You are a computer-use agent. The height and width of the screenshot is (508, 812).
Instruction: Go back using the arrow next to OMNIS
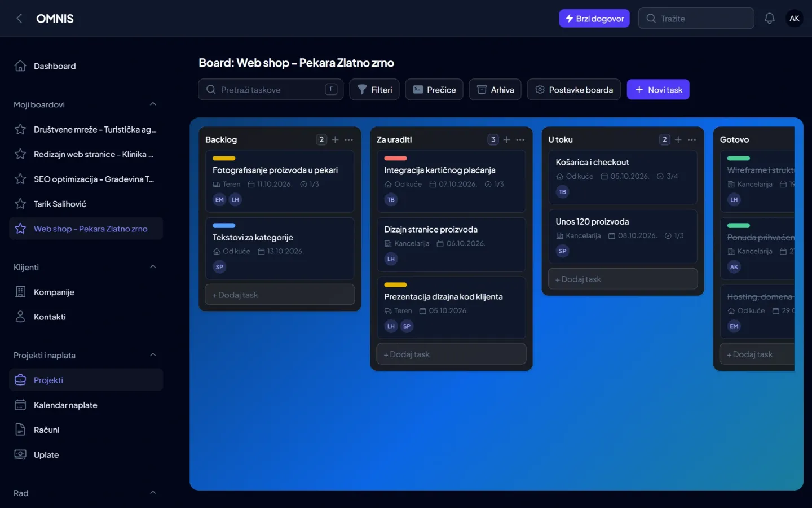coord(19,19)
